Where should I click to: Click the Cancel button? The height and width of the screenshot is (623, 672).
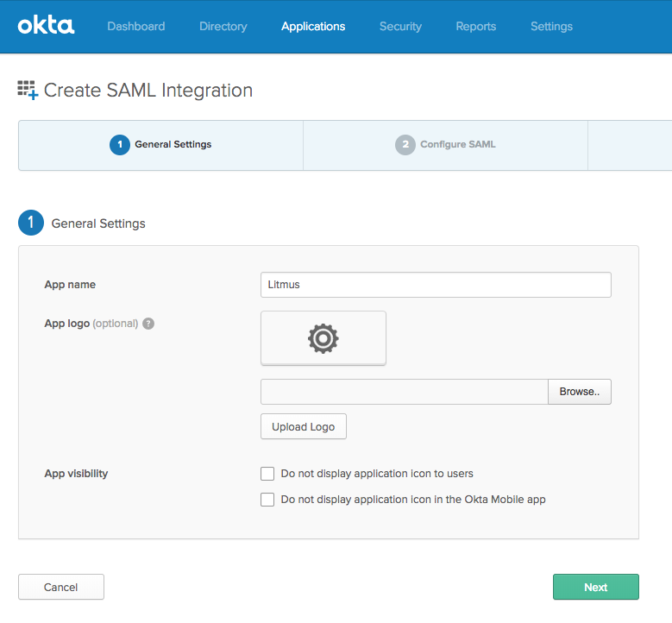tap(61, 587)
